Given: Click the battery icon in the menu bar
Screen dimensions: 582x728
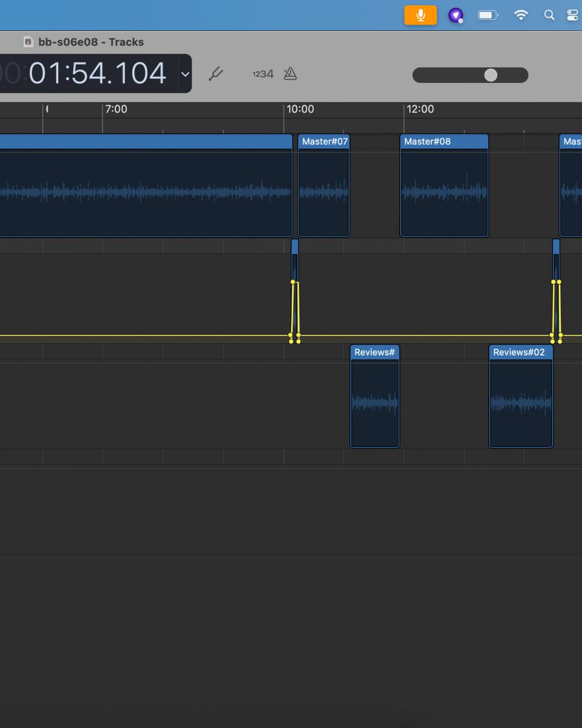Looking at the screenshot, I should point(488,15).
